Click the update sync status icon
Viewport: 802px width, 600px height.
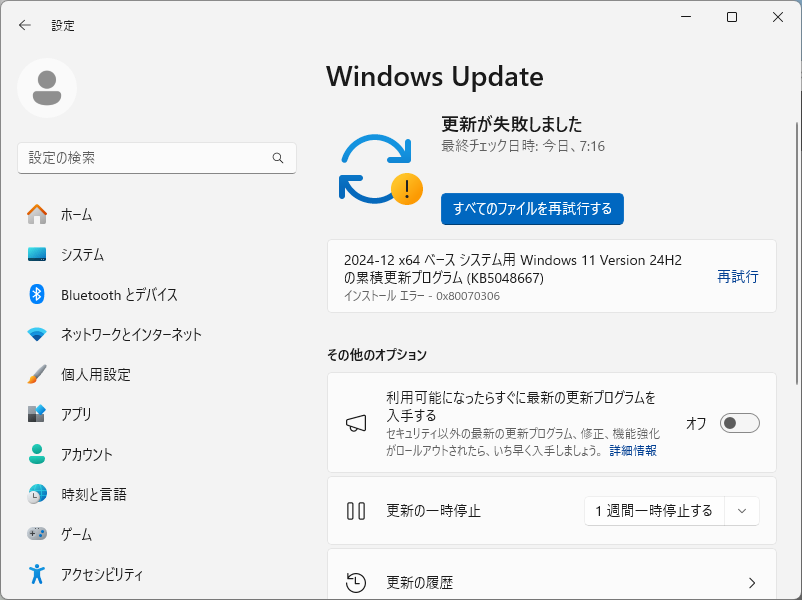(380, 169)
